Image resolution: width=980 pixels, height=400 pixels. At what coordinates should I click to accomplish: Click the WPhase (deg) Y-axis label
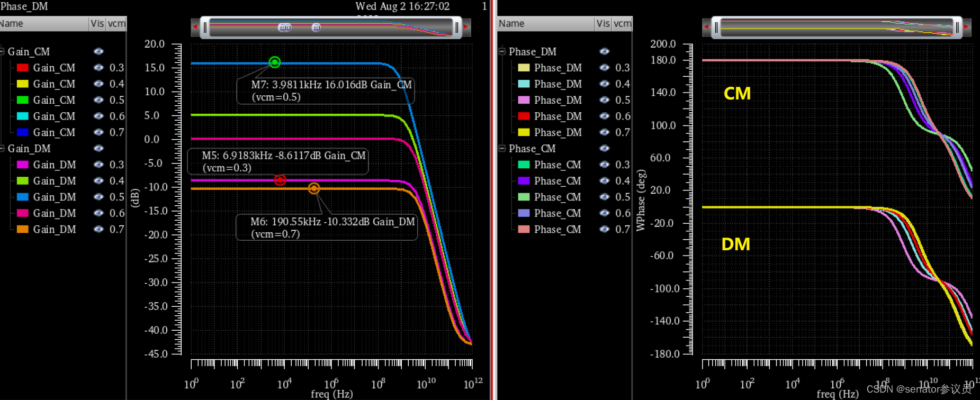[641, 200]
